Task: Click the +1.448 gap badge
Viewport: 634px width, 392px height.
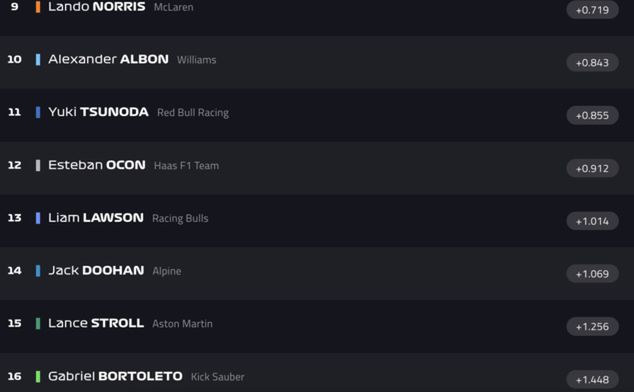Action: coord(592,379)
